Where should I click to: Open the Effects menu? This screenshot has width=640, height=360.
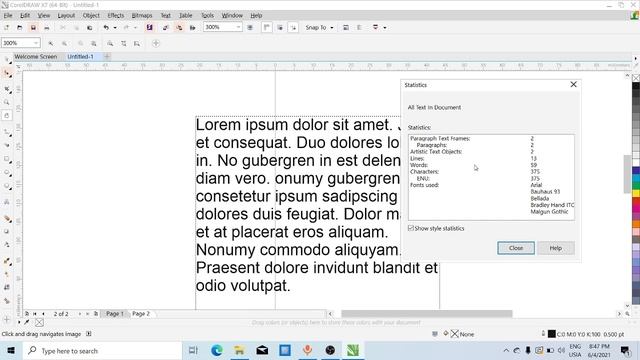116,16
